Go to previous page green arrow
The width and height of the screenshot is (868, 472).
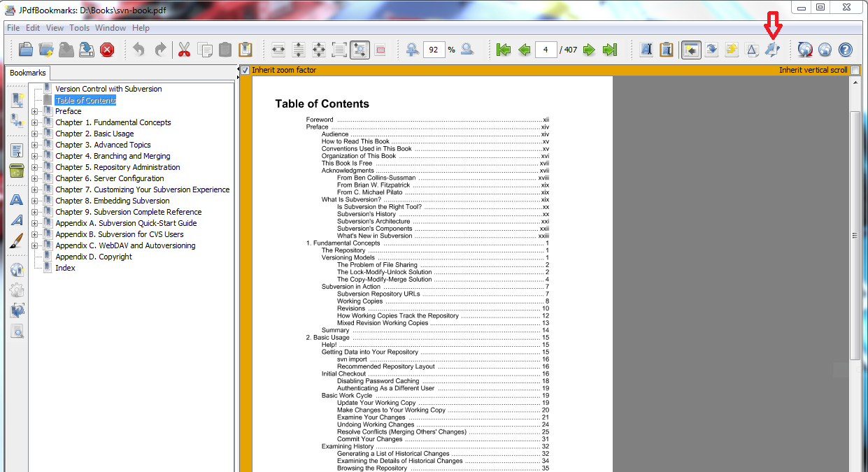524,50
